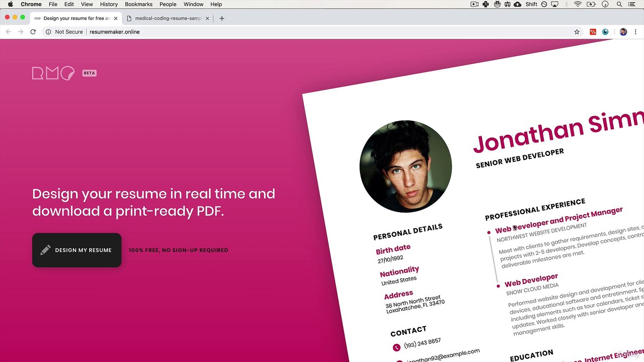Click the 'PROFESSIONAL EXPERIENCE' heading
The image size is (644, 362).
(535, 209)
